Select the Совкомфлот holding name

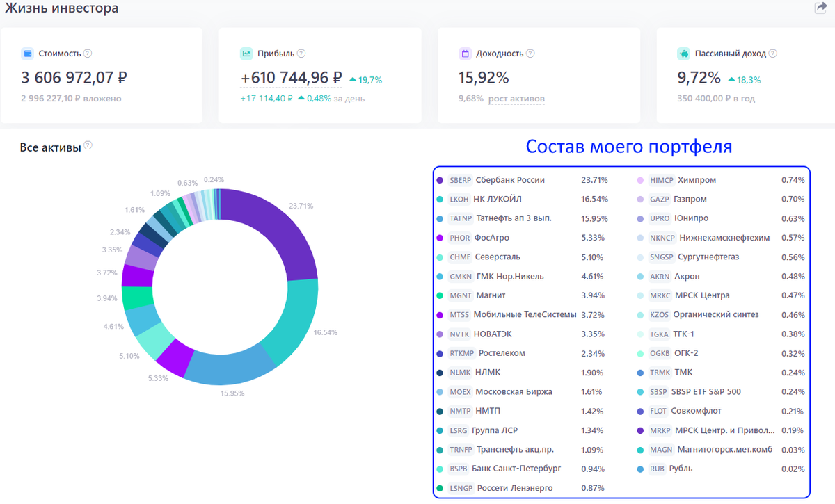coord(696,411)
